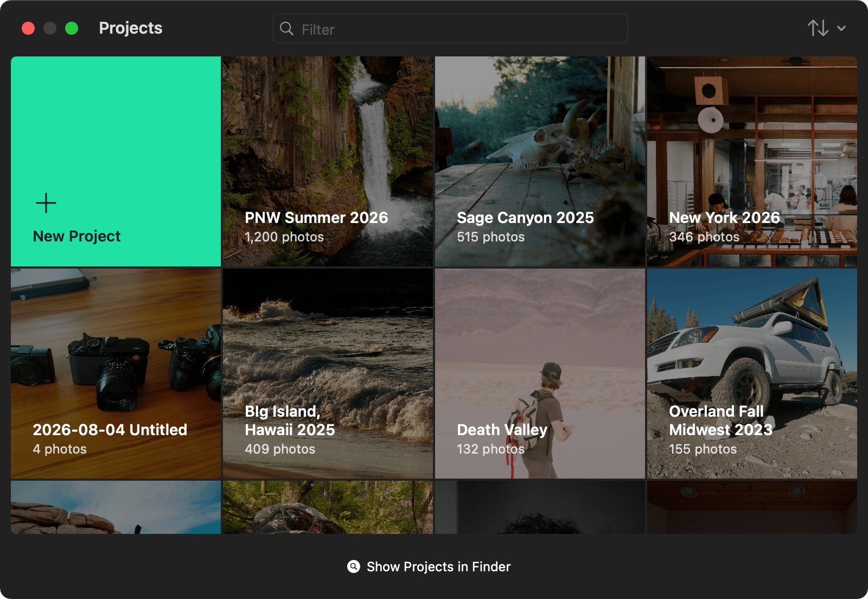The width and height of the screenshot is (868, 599).
Task: Zoom the window with green button
Action: (72, 28)
